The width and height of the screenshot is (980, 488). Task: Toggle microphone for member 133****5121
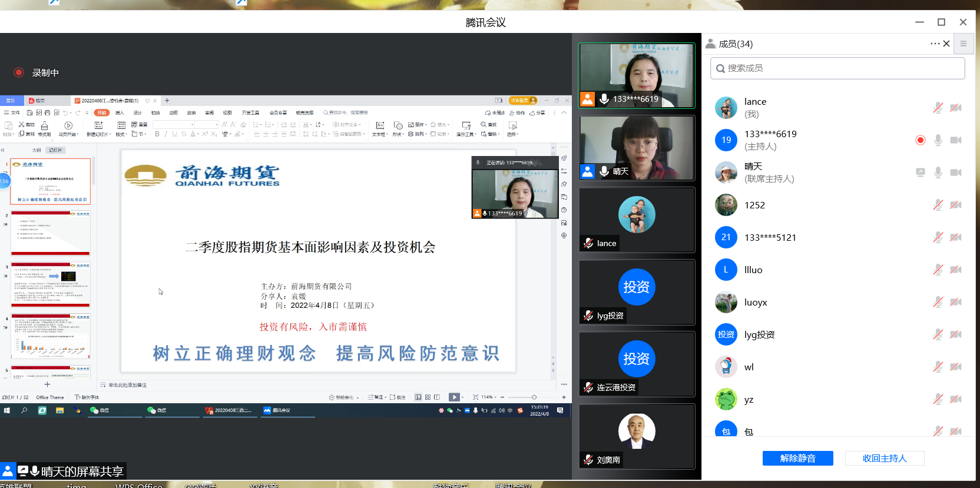click(x=938, y=237)
